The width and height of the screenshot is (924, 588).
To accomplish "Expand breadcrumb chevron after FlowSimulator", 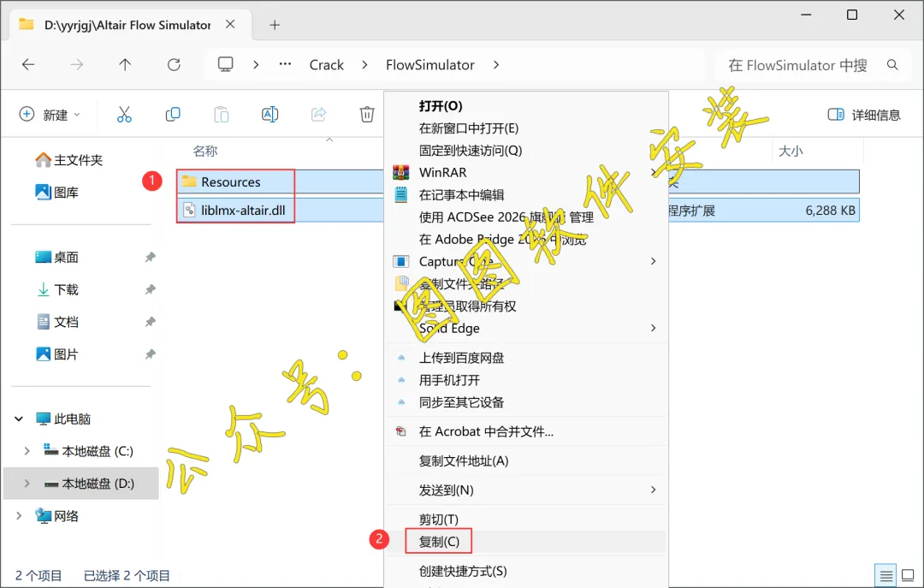I will tap(496, 64).
